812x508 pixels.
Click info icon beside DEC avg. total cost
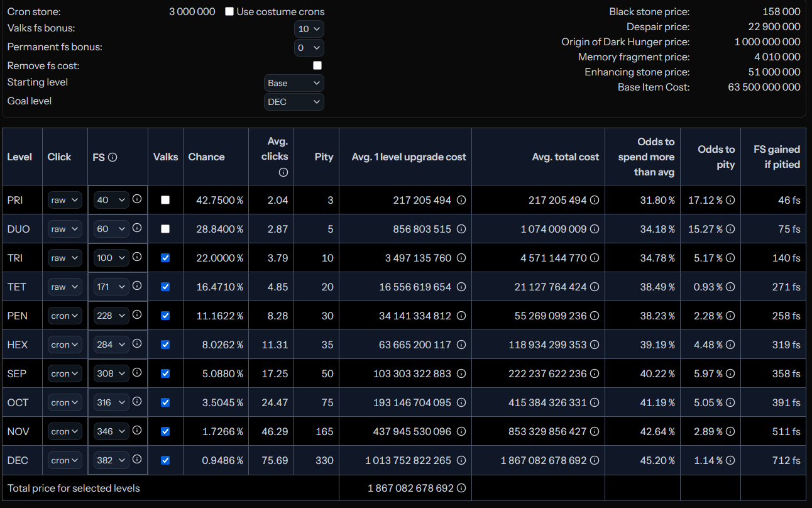[x=594, y=460]
